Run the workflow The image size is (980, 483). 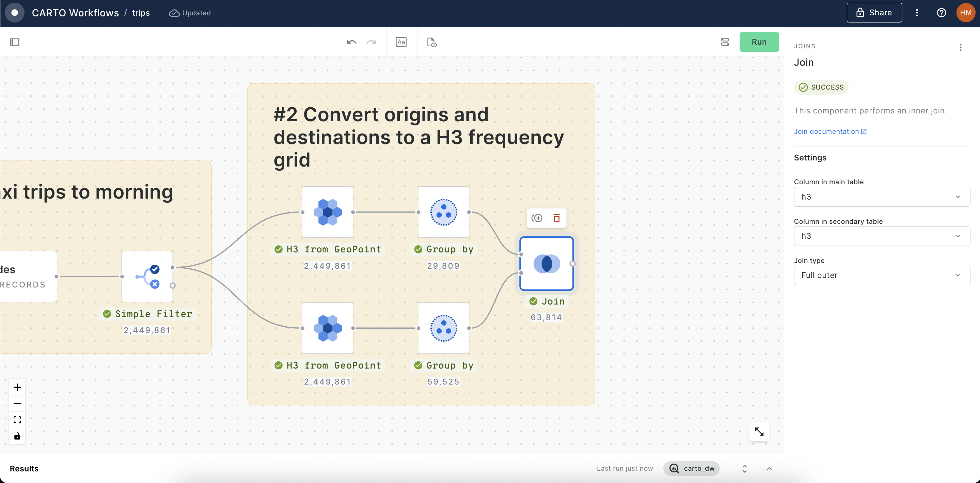click(x=759, y=42)
